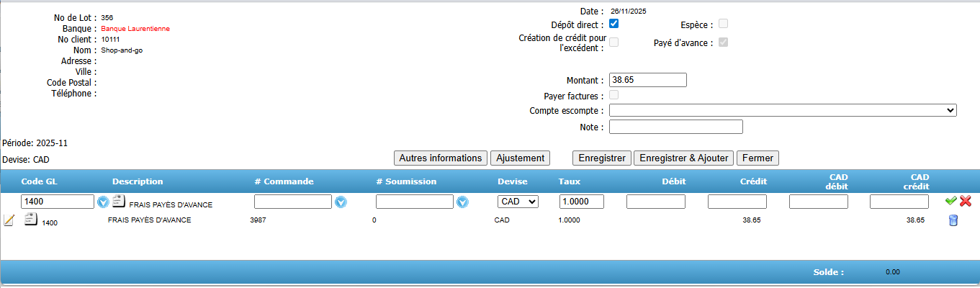Delete the 1400 entry with the trash icon
The image size is (980, 288).
click(x=953, y=220)
